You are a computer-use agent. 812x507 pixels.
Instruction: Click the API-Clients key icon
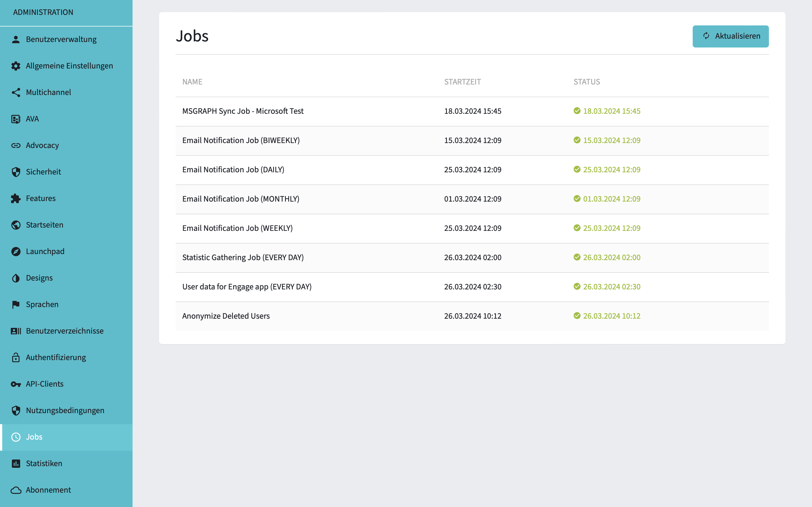pyautogui.click(x=16, y=384)
